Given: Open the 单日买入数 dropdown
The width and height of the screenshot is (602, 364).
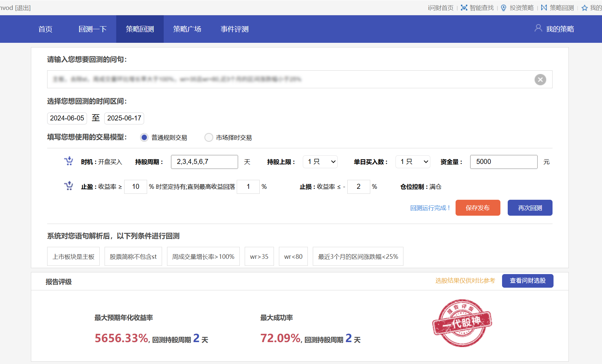Looking at the screenshot, I should click(x=413, y=162).
